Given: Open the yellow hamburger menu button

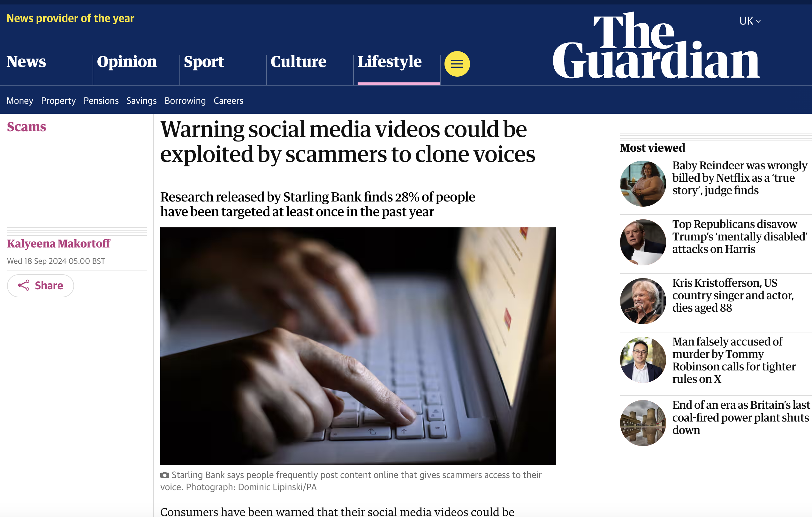Looking at the screenshot, I should click(457, 64).
